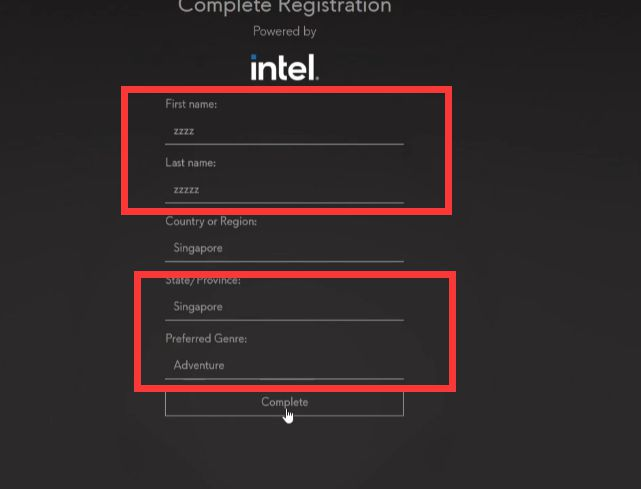
Task: Click 'Singapore' value under State/Province
Action: 198,307
